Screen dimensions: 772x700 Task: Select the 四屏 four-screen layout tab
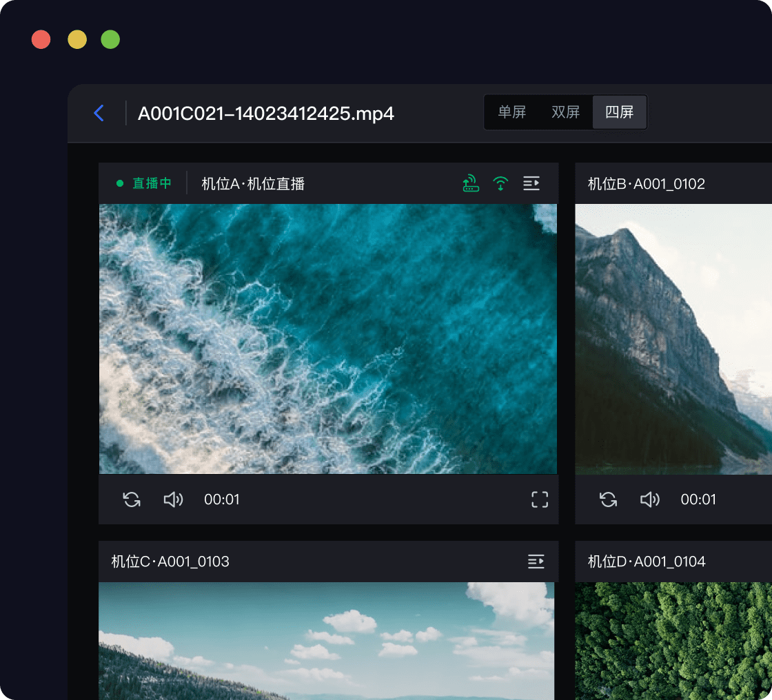(620, 112)
